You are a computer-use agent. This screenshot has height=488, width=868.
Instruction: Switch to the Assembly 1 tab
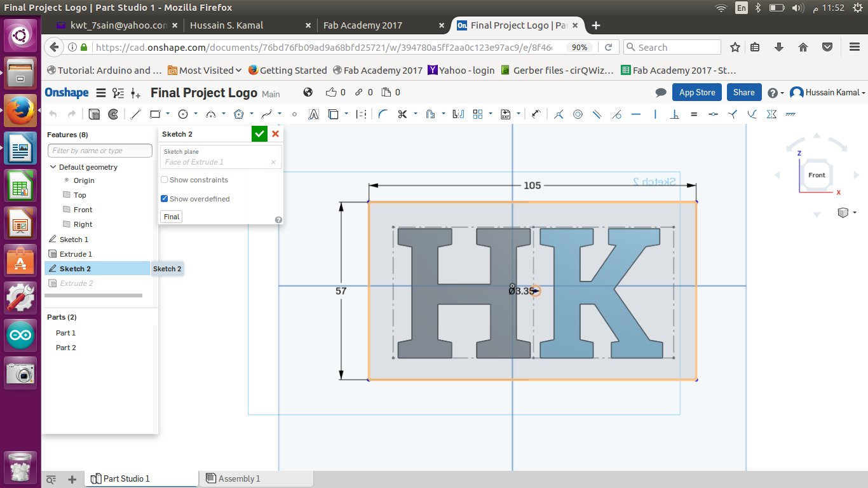[238, 478]
